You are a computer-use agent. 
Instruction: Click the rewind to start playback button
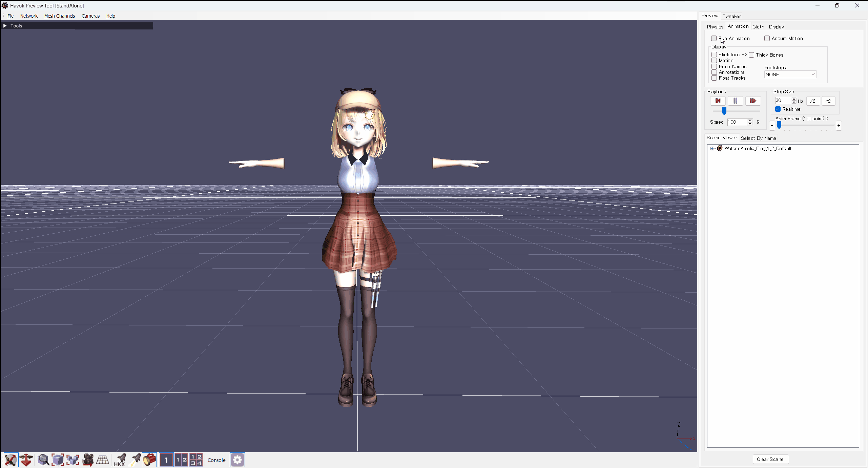tap(718, 101)
